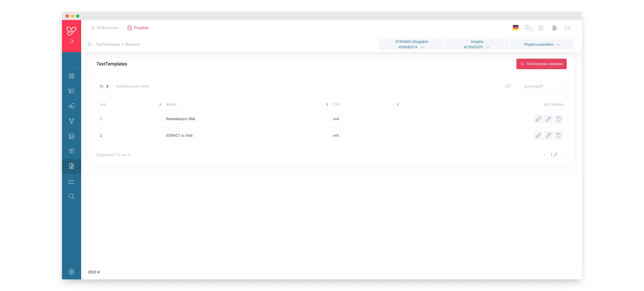Click TextTemplate erstellen button
644x291 pixels.
tap(541, 64)
